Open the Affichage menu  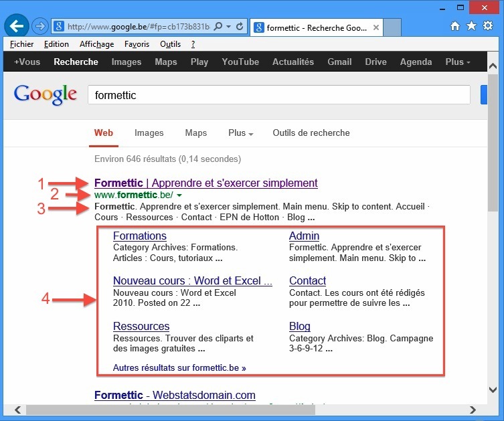(x=97, y=44)
